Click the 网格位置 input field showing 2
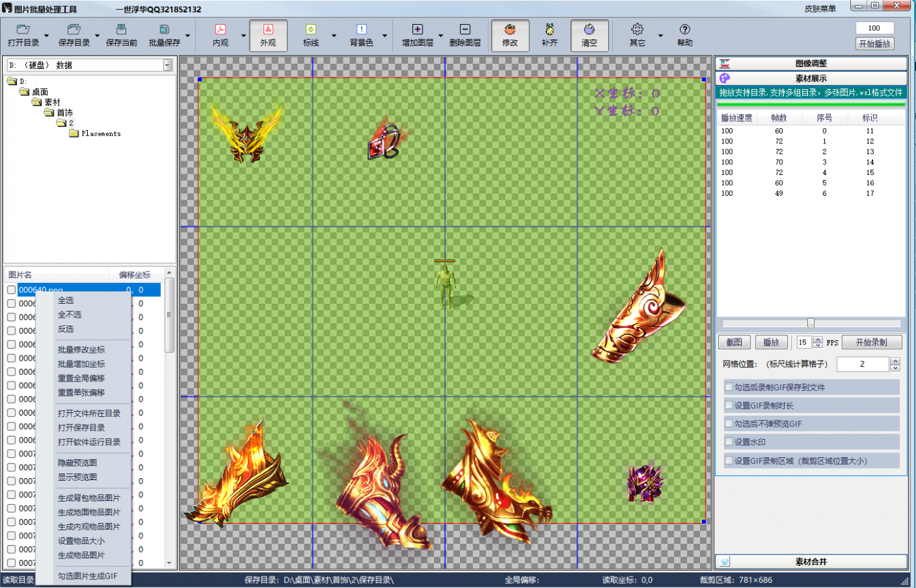This screenshot has width=916, height=588. [x=862, y=364]
